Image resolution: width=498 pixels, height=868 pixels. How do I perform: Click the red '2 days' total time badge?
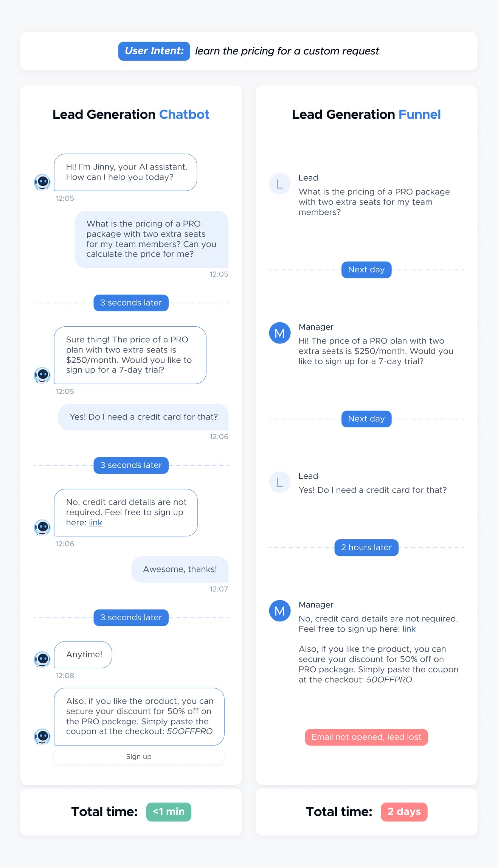(x=404, y=812)
